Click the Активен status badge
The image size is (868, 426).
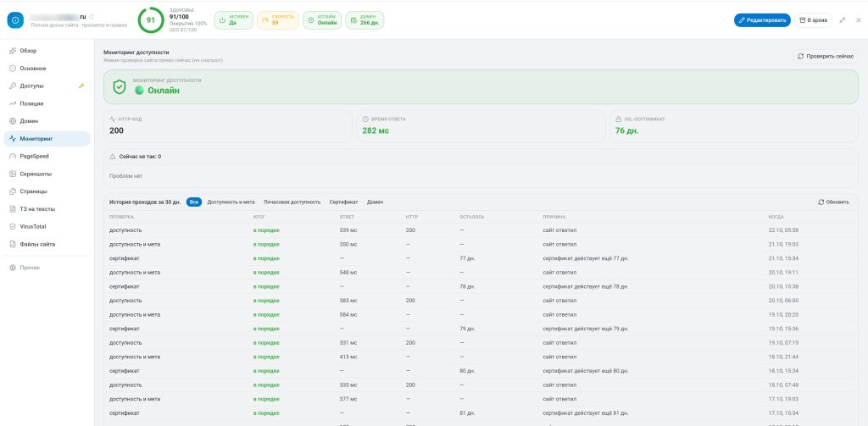point(234,20)
